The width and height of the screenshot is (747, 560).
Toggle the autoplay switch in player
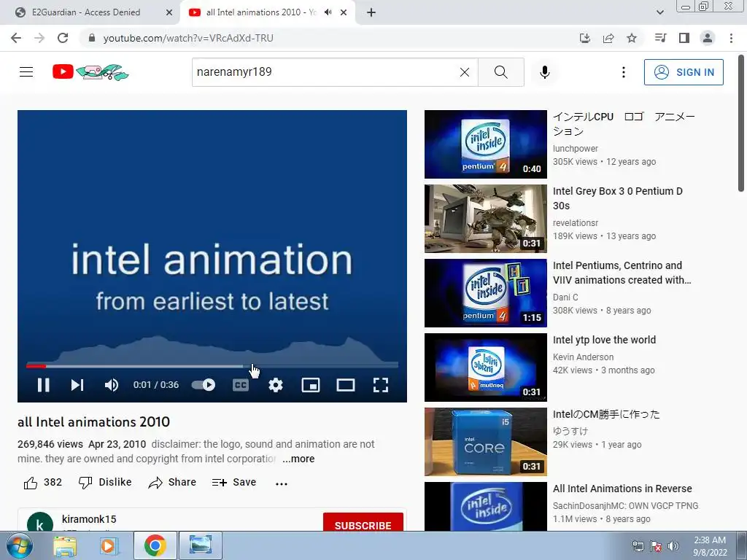point(204,385)
